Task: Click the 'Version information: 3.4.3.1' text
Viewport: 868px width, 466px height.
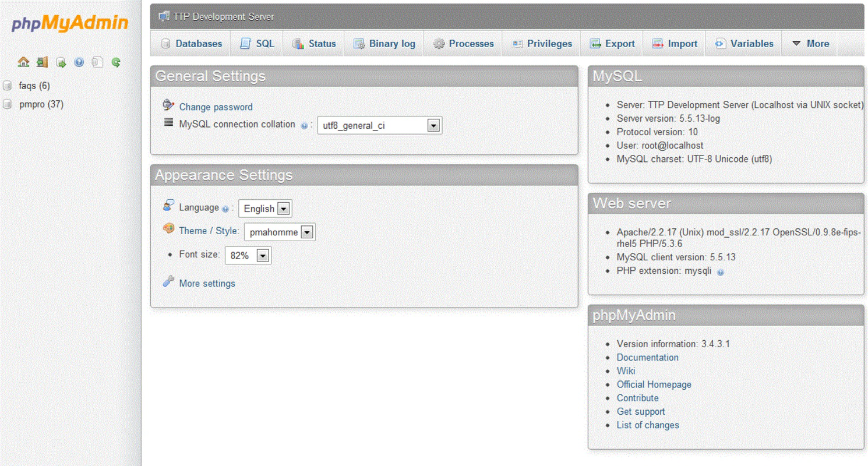Action: [673, 344]
